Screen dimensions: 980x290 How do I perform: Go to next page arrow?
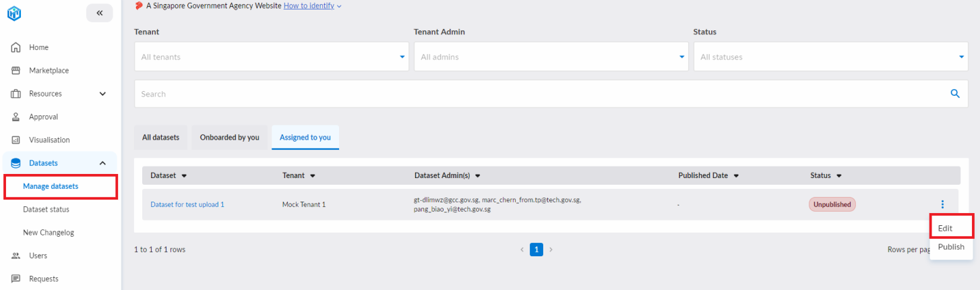click(551, 250)
